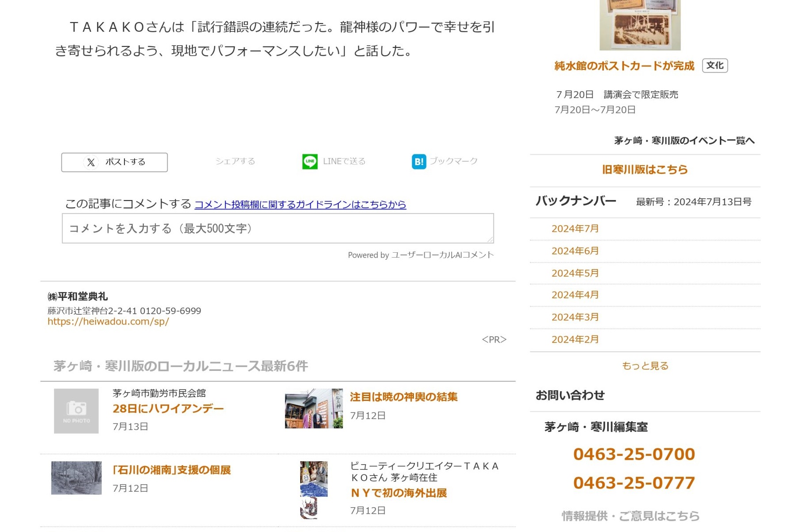This screenshot has width=800, height=532.
Task: Click the NO PHOTO placeholder thumbnail
Action: (x=76, y=411)
